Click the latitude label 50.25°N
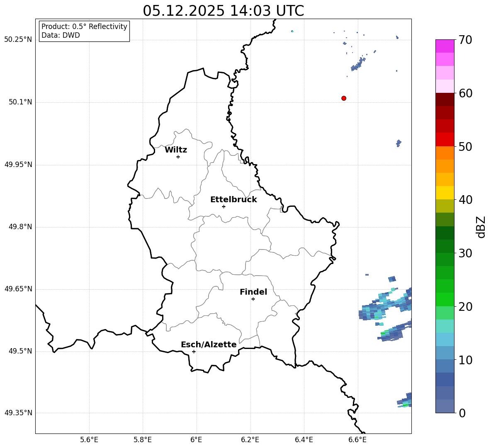This screenshot has width=491, height=448. point(18,40)
